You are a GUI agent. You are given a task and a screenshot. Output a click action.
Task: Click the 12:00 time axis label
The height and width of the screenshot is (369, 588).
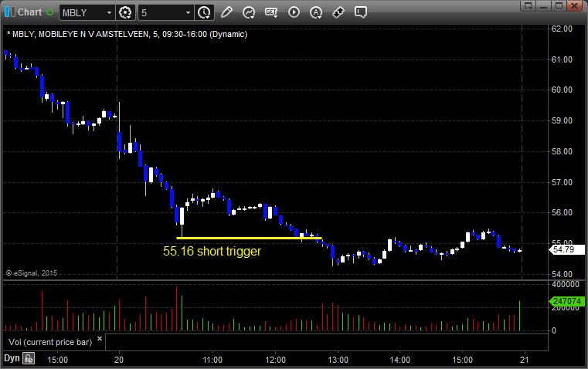276,360
